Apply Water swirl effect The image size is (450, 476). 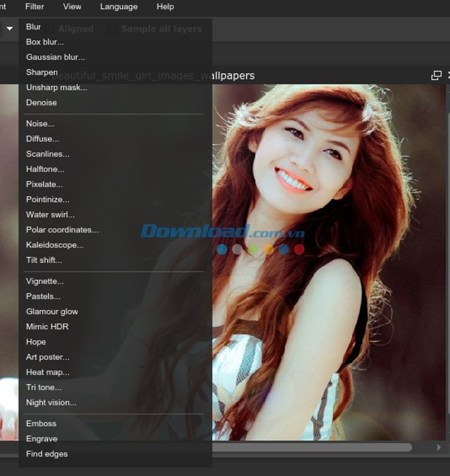tap(51, 214)
